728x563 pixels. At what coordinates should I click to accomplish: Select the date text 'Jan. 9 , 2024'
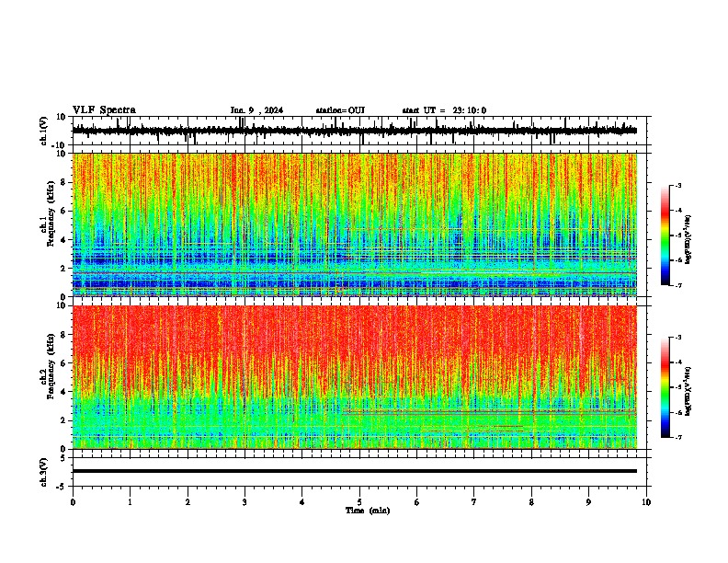click(256, 110)
